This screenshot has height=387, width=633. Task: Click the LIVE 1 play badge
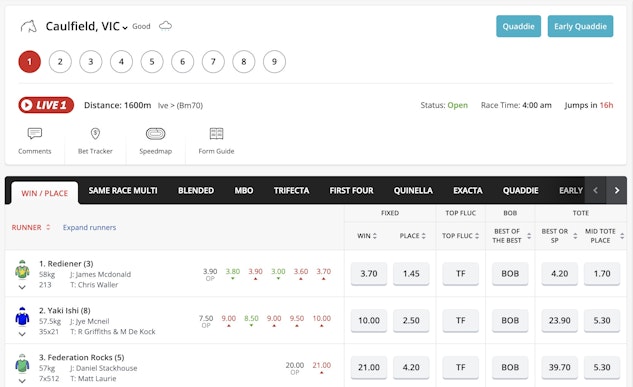point(46,105)
